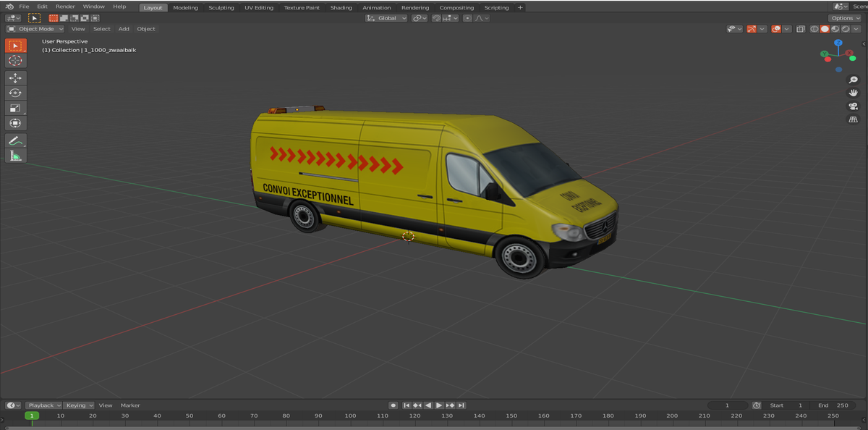Toggle viewport overlays button

pos(775,29)
